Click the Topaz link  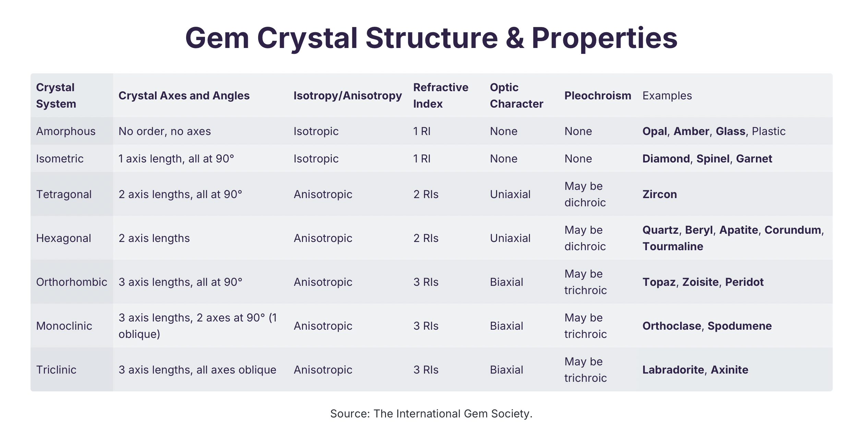[659, 282]
